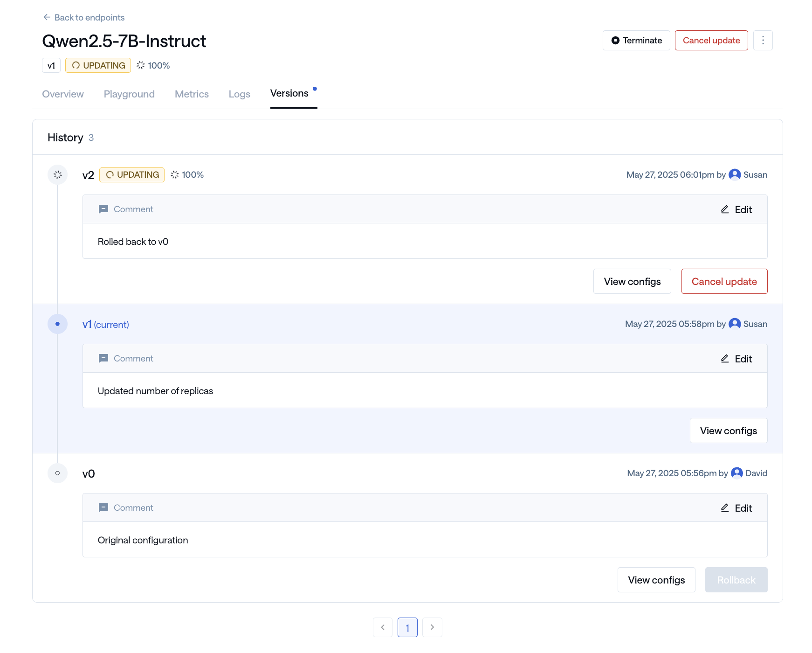The image size is (812, 653).
Task: Click David's avatar next to v0 timestamp
Action: [x=737, y=473]
